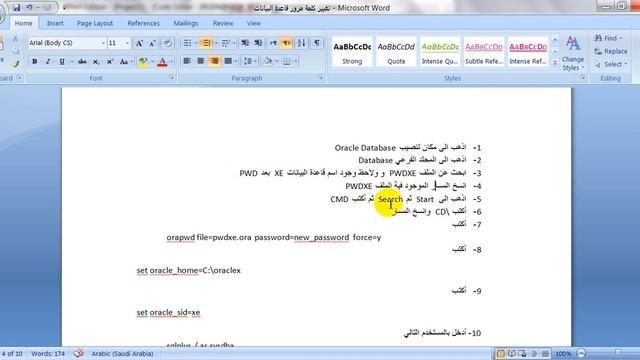This screenshot has width=640, height=360.
Task: Open the Mailings tab
Action: (x=186, y=23)
